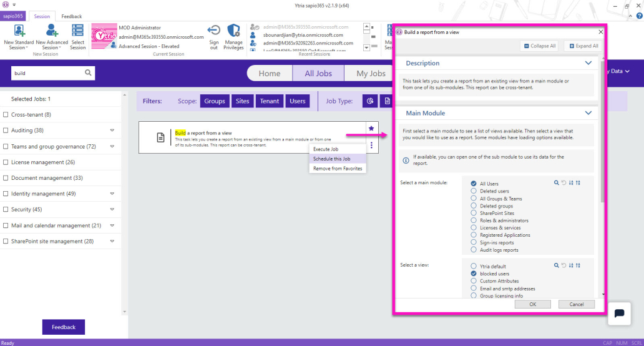Select the SharePoint Sites main module radio button
644x346 pixels.
(x=474, y=213)
